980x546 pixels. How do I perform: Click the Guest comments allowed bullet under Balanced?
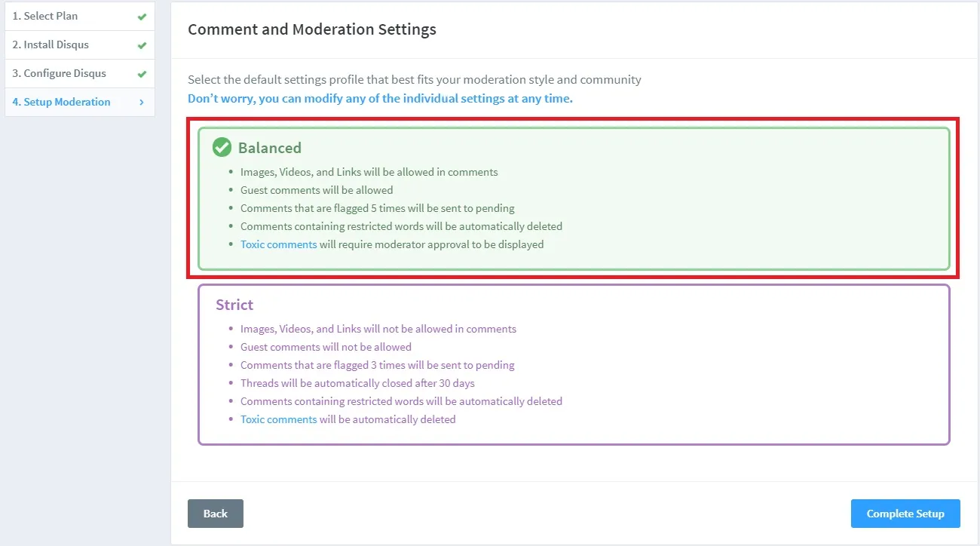tap(316, 189)
